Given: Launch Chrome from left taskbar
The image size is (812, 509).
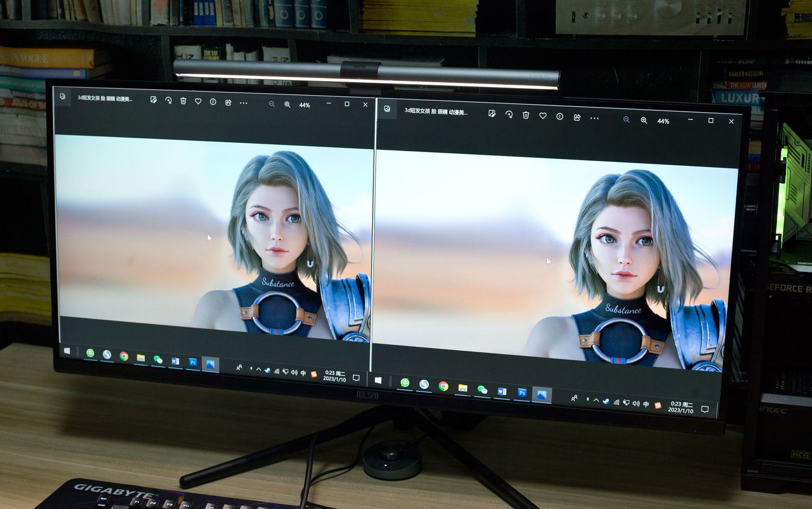Looking at the screenshot, I should (124, 356).
